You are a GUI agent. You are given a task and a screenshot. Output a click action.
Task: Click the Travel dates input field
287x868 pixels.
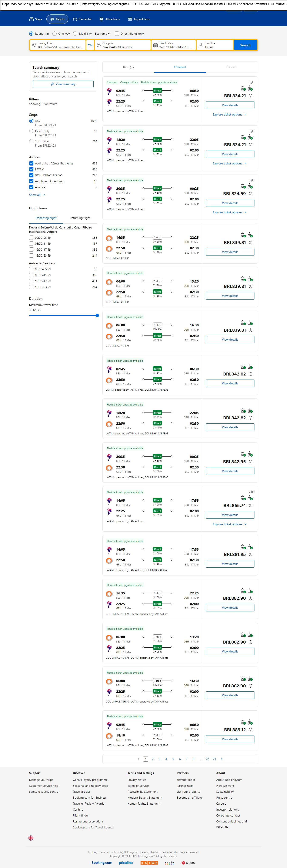click(173, 45)
